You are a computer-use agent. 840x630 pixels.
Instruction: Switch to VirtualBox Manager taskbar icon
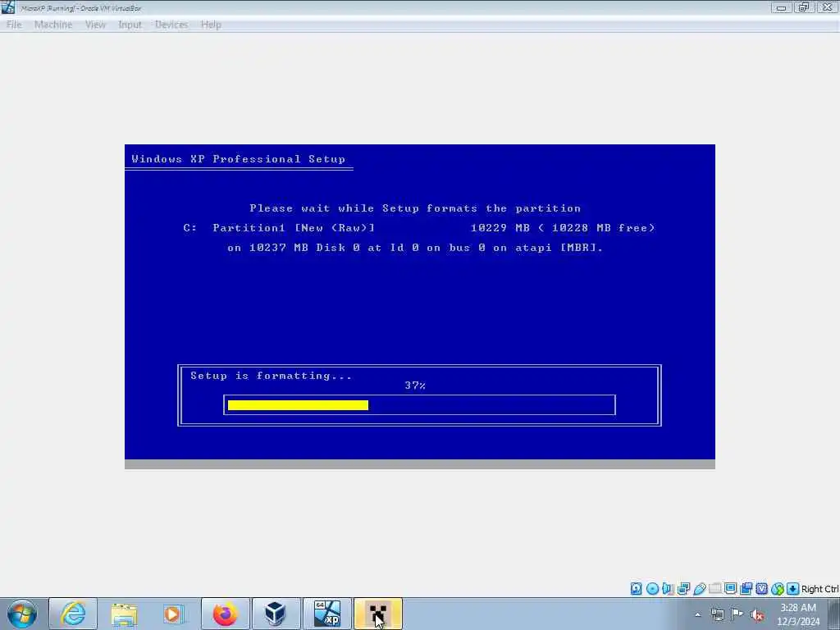276,614
